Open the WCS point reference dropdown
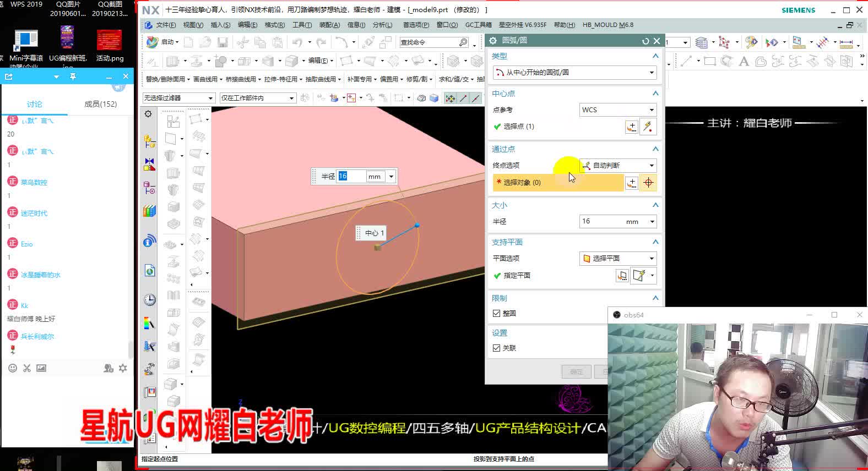The width and height of the screenshot is (868, 471). 617,110
